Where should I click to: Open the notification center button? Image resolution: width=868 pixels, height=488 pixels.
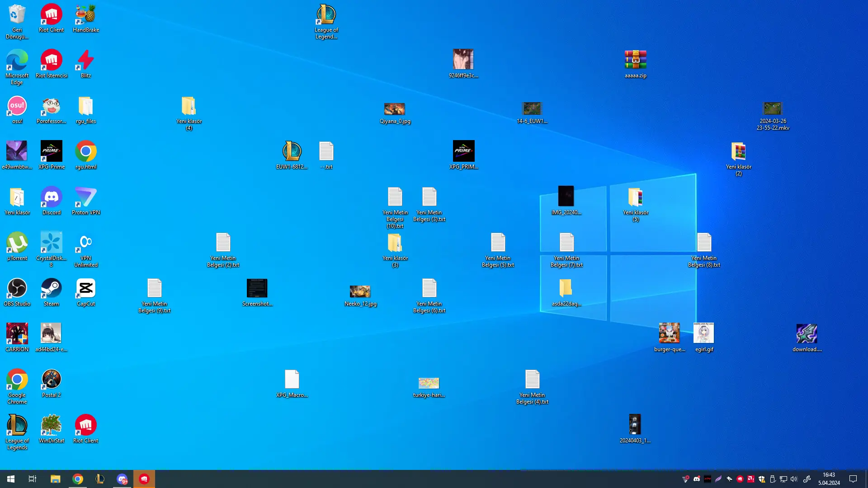(853, 479)
